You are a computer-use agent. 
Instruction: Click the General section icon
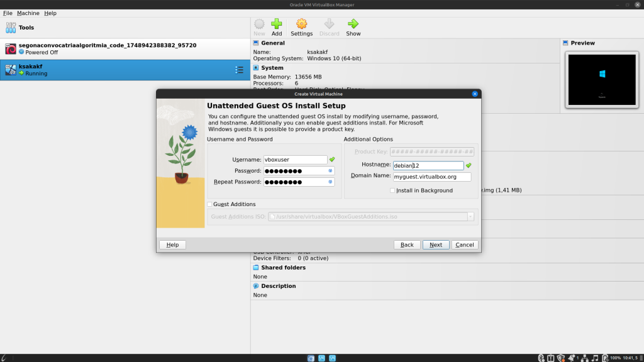[x=256, y=43]
